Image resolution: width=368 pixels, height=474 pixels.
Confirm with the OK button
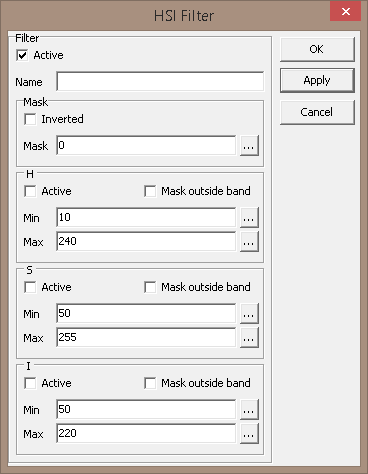317,49
